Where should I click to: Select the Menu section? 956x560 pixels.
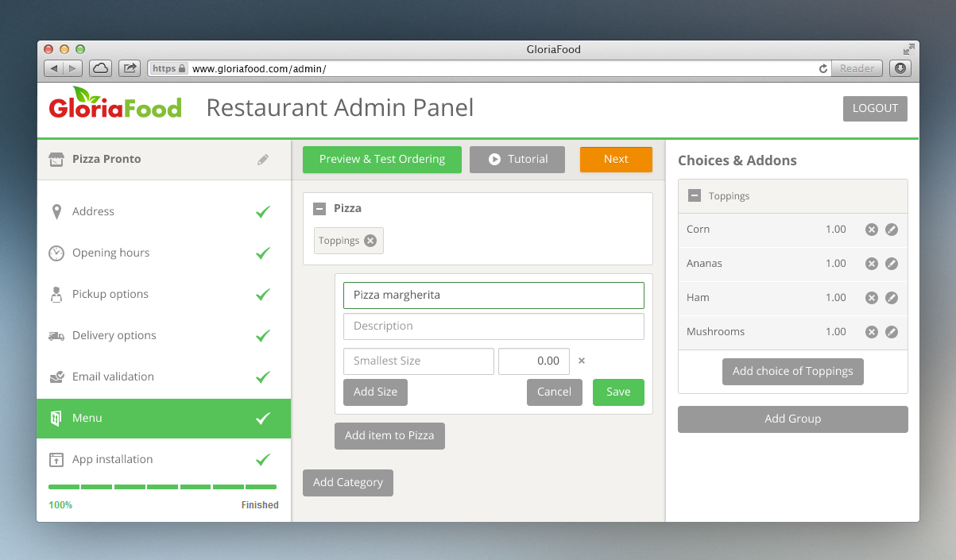[164, 419]
